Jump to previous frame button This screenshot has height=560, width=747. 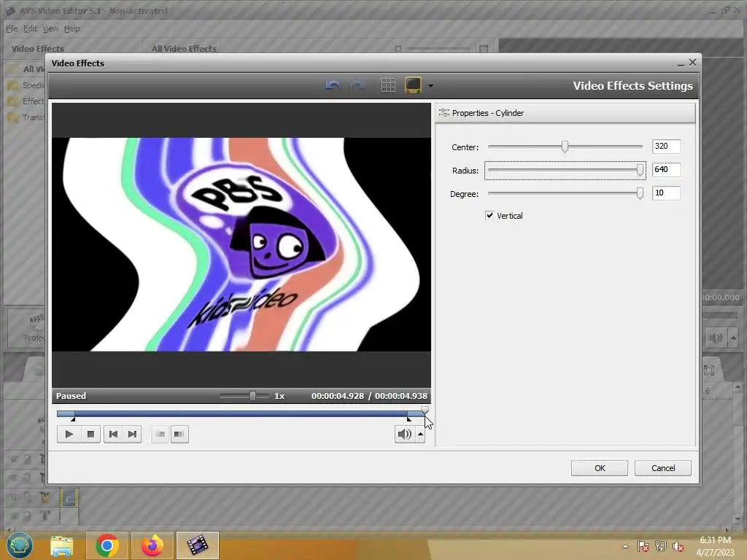point(113,434)
